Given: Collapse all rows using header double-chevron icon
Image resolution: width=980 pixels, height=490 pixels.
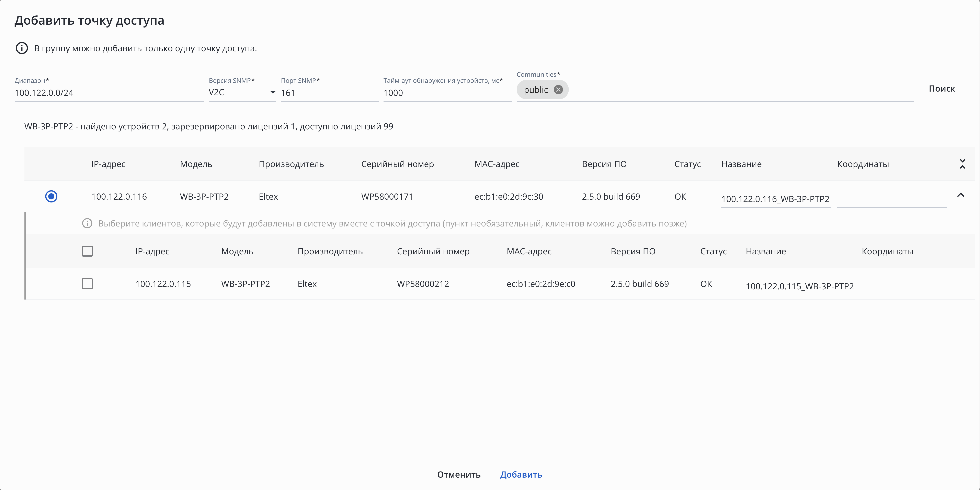Looking at the screenshot, I should pos(962,164).
